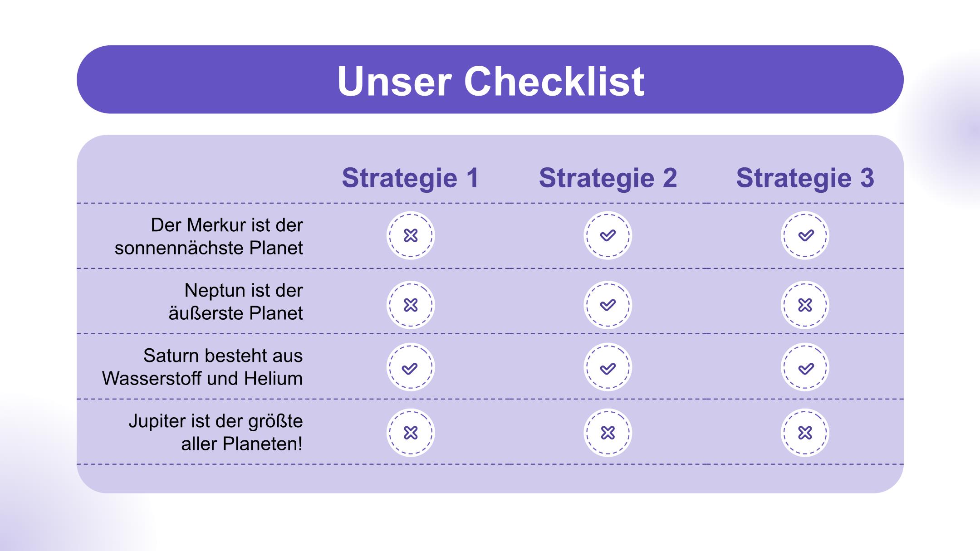Select the text 'Der Merkur ist der sonnennächste Planet'
Screen dimensions: 980x551
(x=209, y=236)
